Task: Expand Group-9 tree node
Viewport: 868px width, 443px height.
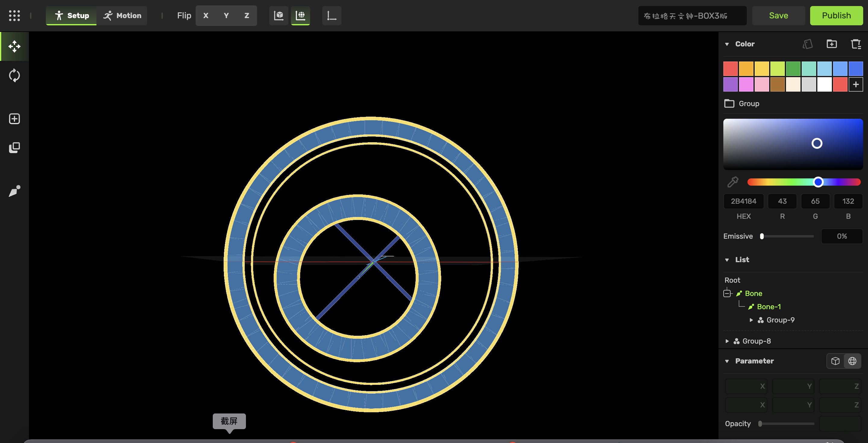Action: click(x=751, y=320)
